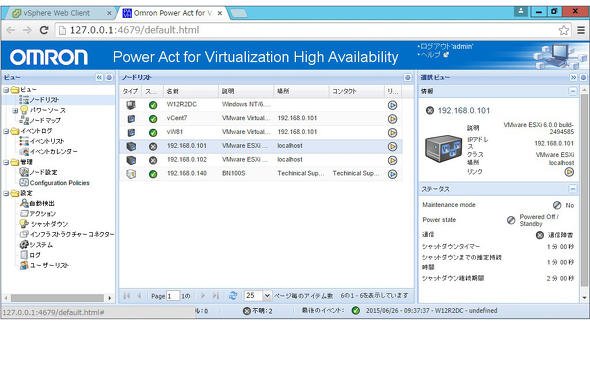Open イベントカレンダー tree item
The height and width of the screenshot is (391, 590).
click(x=53, y=152)
